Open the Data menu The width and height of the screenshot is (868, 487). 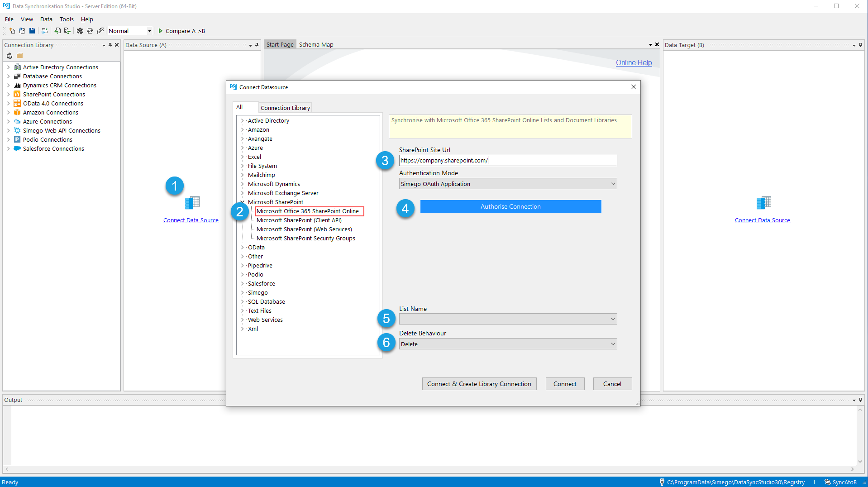click(x=46, y=19)
